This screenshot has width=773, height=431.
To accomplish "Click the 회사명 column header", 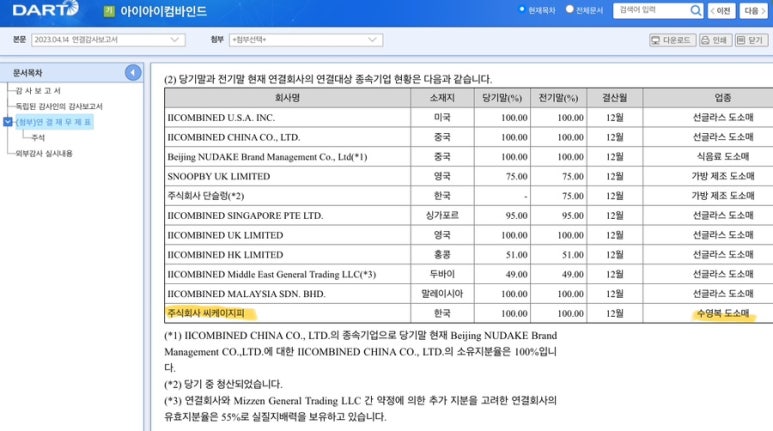I will point(287,98).
